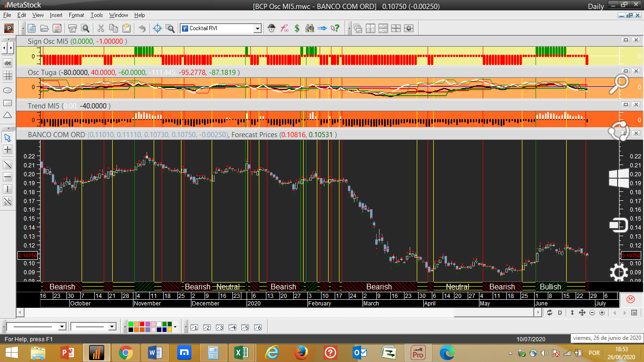Open Excel from the Windows taskbar
Viewport: 644px width, 362px height.
point(240,353)
